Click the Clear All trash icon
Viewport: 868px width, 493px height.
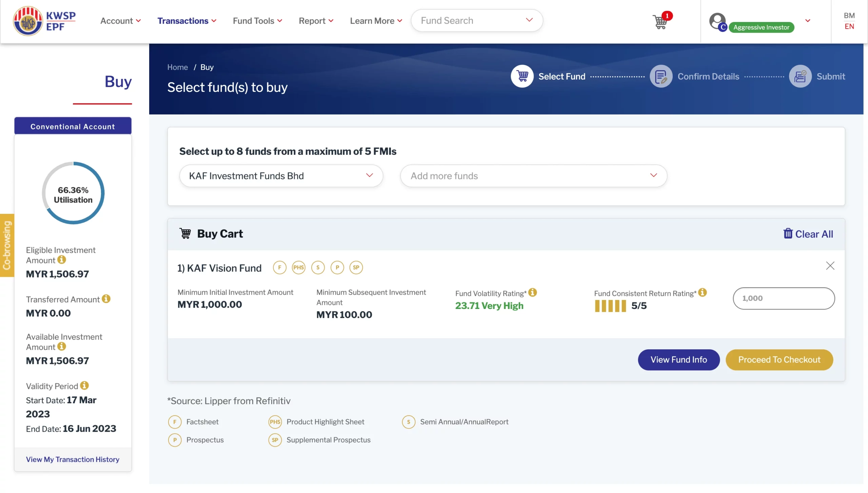tap(788, 233)
